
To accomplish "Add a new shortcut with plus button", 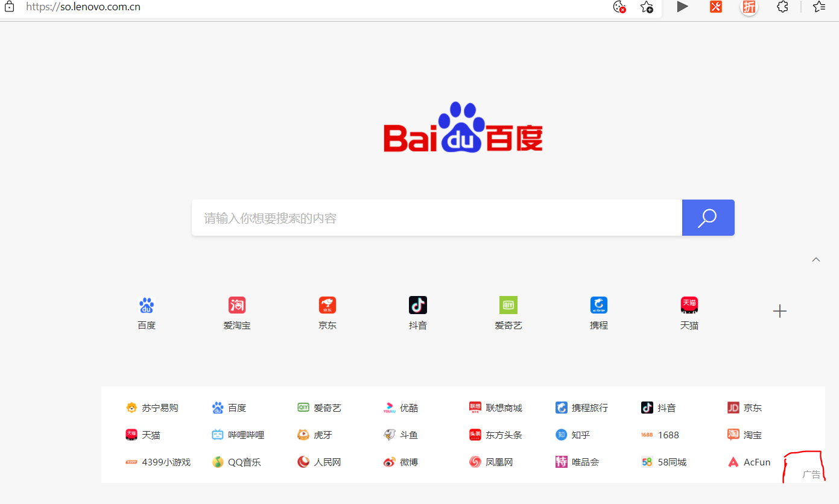I will tap(780, 311).
